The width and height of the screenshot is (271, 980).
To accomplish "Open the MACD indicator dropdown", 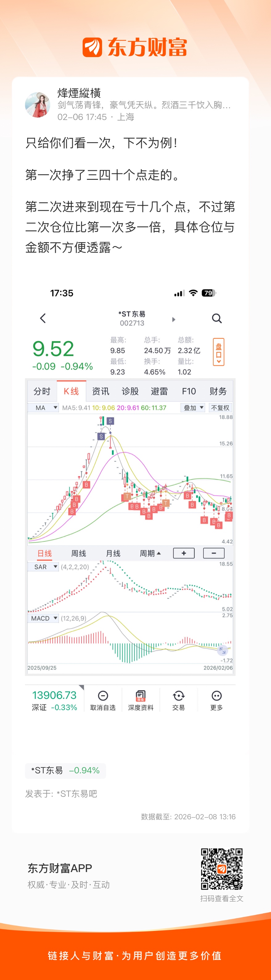I will pyautogui.click(x=43, y=618).
